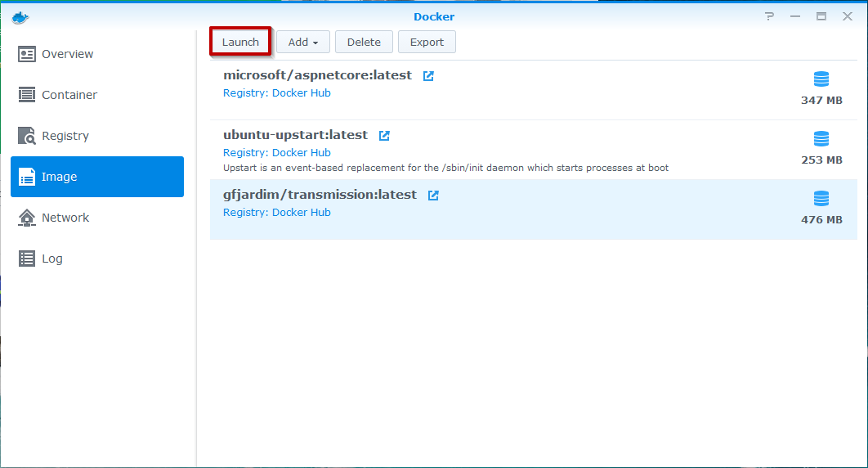Click the Overview sidebar icon
Image resolution: width=868 pixels, height=468 pixels.
27,54
